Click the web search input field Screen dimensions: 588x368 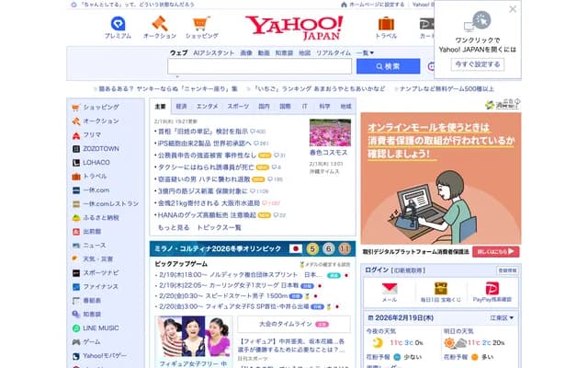[x=259, y=66]
